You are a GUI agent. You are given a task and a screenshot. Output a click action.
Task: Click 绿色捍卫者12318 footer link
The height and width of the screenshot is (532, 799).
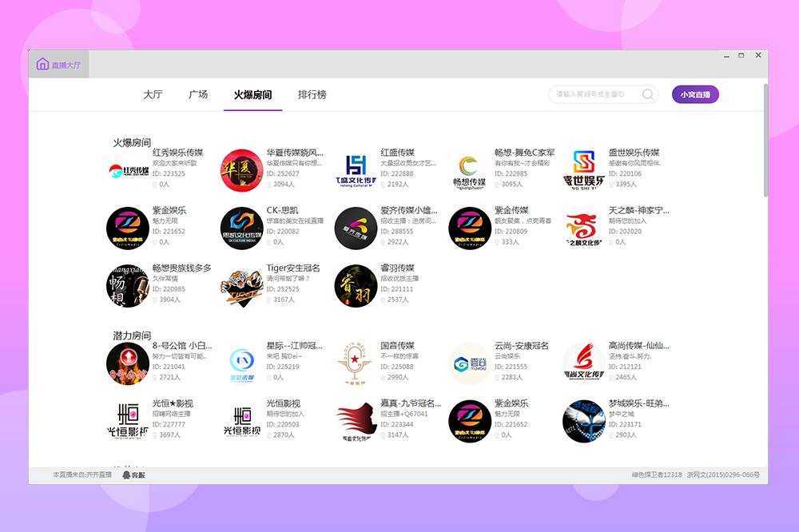click(x=656, y=475)
